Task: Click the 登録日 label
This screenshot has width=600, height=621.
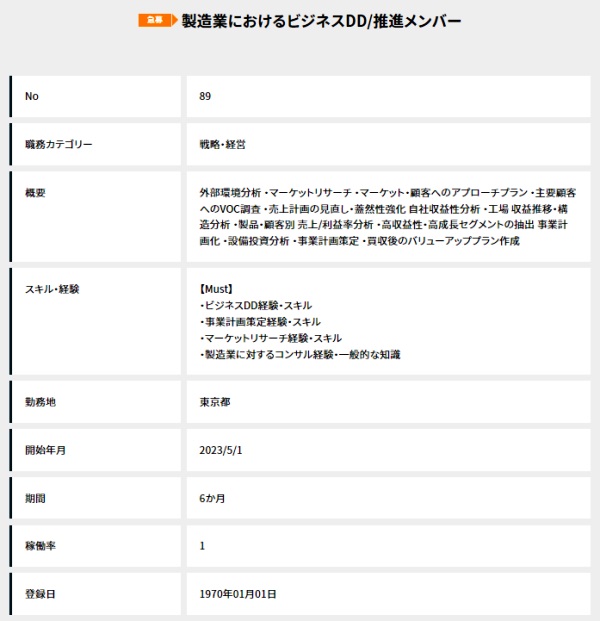Action: [x=40, y=594]
